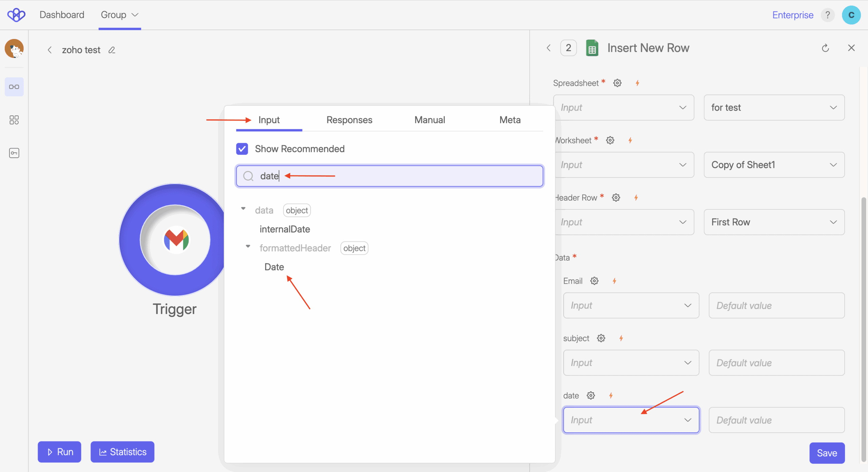Open the user avatar C menu

[x=851, y=15]
